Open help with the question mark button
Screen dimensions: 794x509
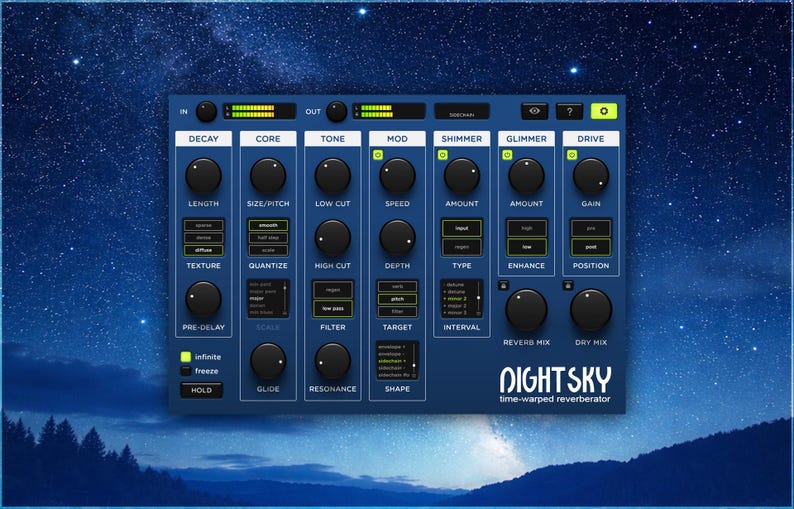pyautogui.click(x=569, y=111)
